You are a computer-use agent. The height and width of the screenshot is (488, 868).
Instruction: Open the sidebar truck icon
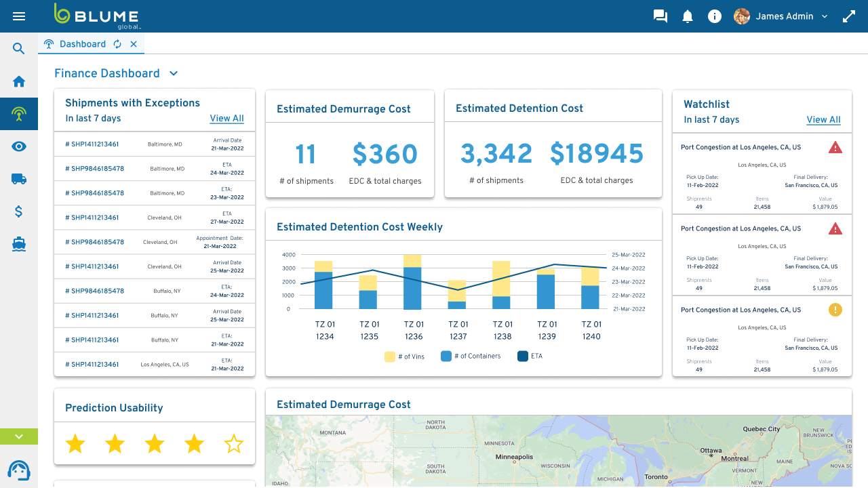click(x=19, y=179)
